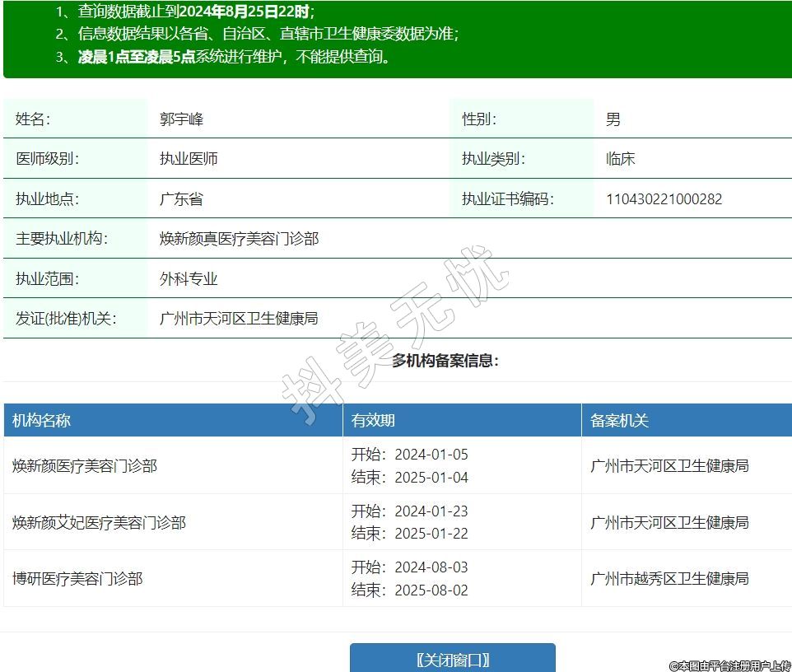Screen dimensions: 792x672
Task: Click the practice category value 临床
Action: point(620,159)
